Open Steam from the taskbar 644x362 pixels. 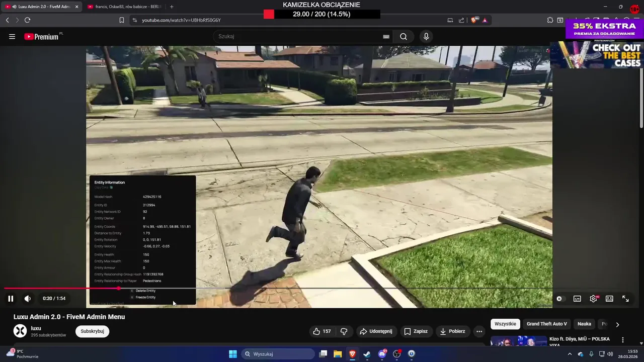tap(367, 354)
